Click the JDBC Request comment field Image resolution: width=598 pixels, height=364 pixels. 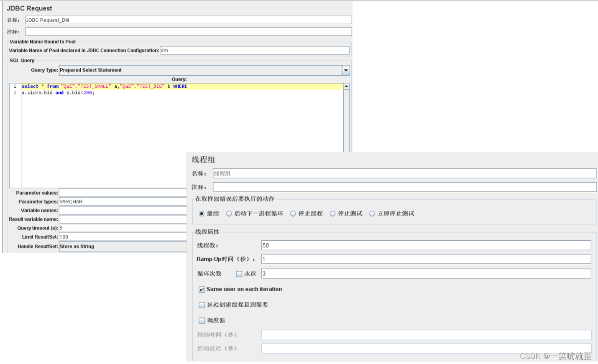188,32
